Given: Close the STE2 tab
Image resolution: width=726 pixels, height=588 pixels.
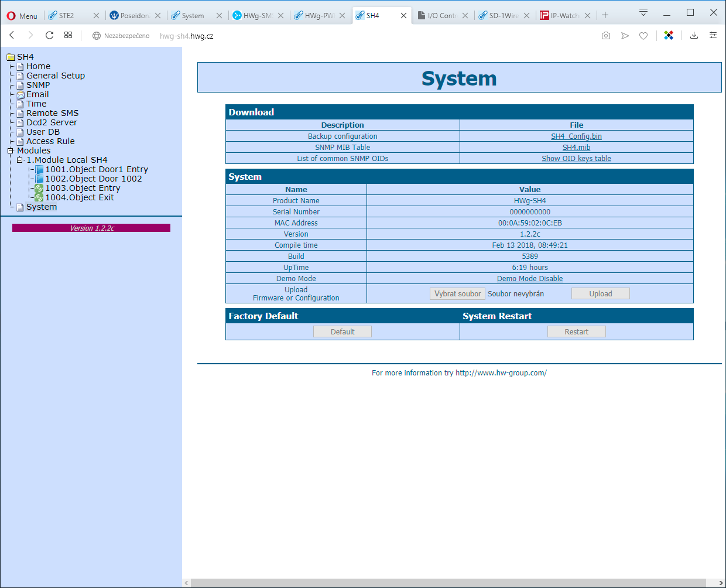Looking at the screenshot, I should point(96,16).
